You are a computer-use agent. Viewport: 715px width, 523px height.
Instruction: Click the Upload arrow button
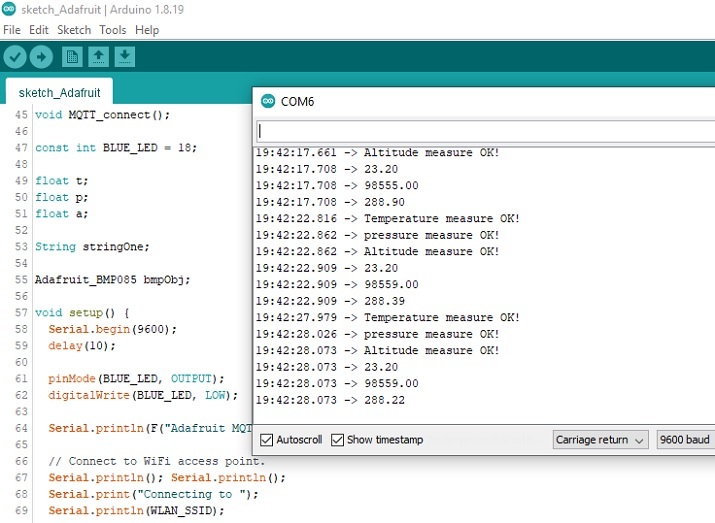(x=41, y=57)
